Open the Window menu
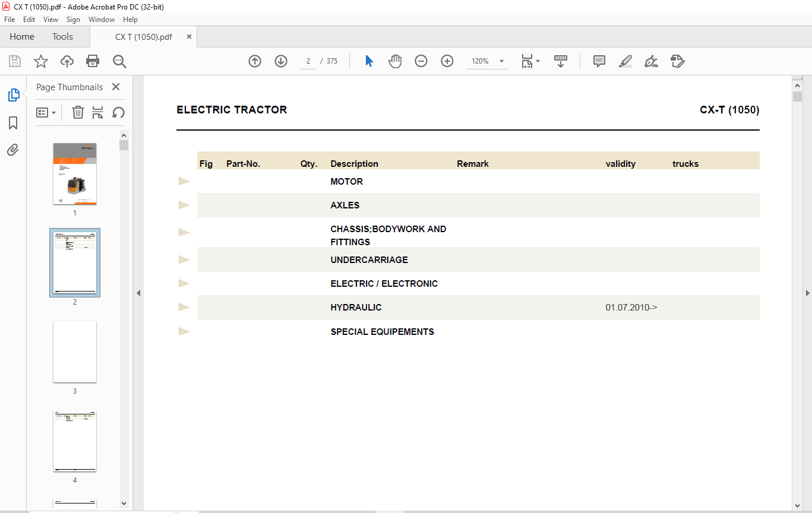 102,20
